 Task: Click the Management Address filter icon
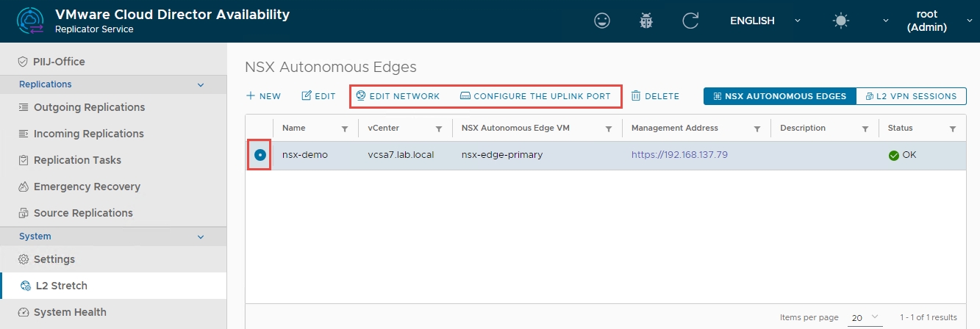[x=757, y=129]
